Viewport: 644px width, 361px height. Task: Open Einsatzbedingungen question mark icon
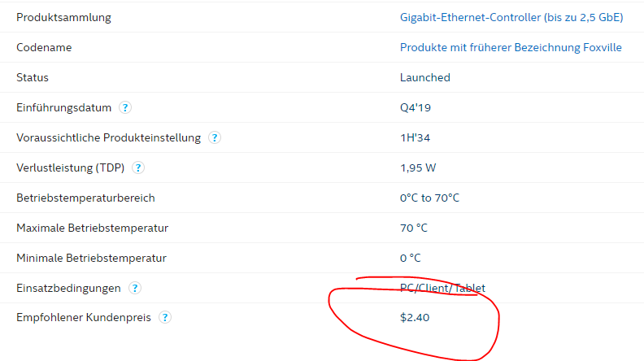[135, 288]
